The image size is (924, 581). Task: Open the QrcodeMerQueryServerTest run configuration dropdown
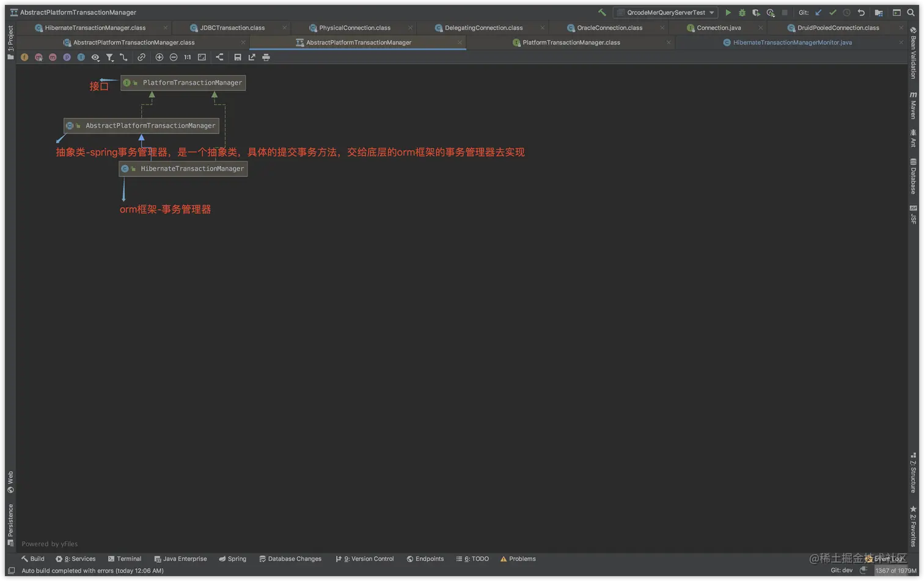(x=665, y=12)
